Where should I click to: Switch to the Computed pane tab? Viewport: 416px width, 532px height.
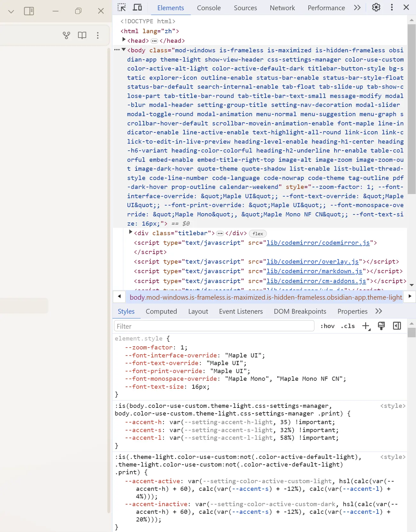(161, 311)
